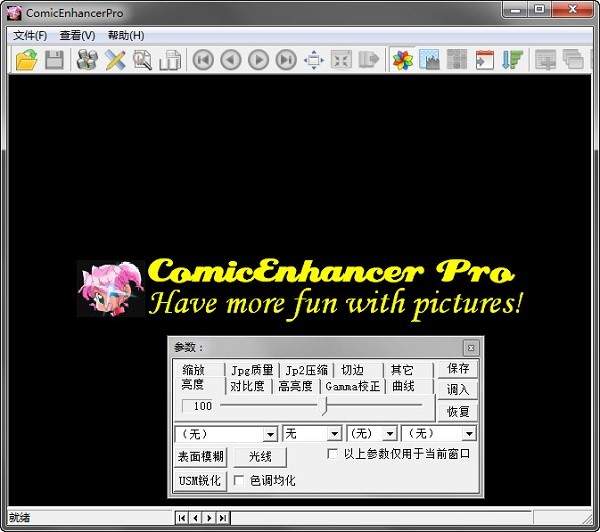Viewport: 600px width, 532px height.
Task: Jump to first image in the toolbar
Action: pyautogui.click(x=203, y=60)
